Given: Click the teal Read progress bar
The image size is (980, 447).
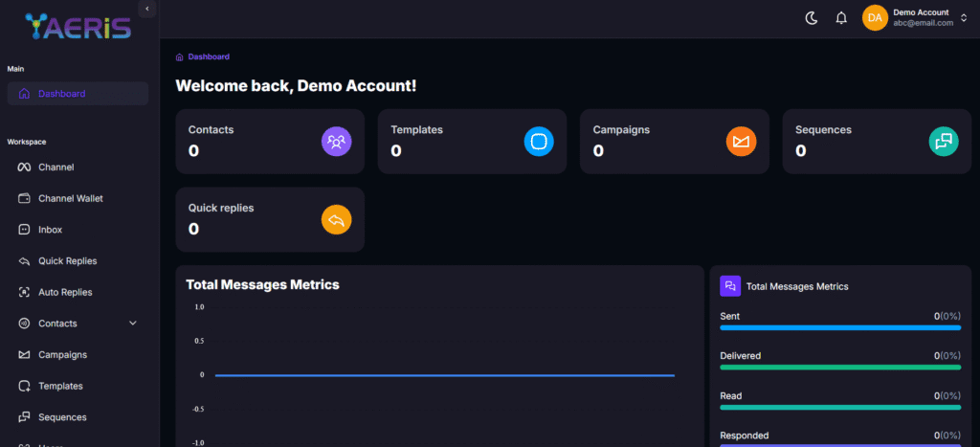Looking at the screenshot, I should point(840,407).
